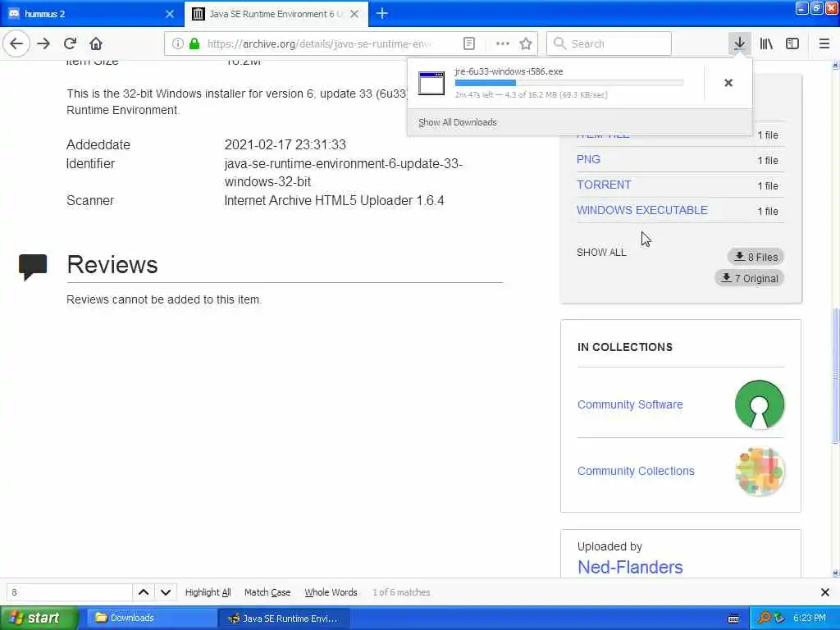This screenshot has width=840, height=630.
Task: Visit uploader Ned-Flanders profile
Action: coord(630,567)
